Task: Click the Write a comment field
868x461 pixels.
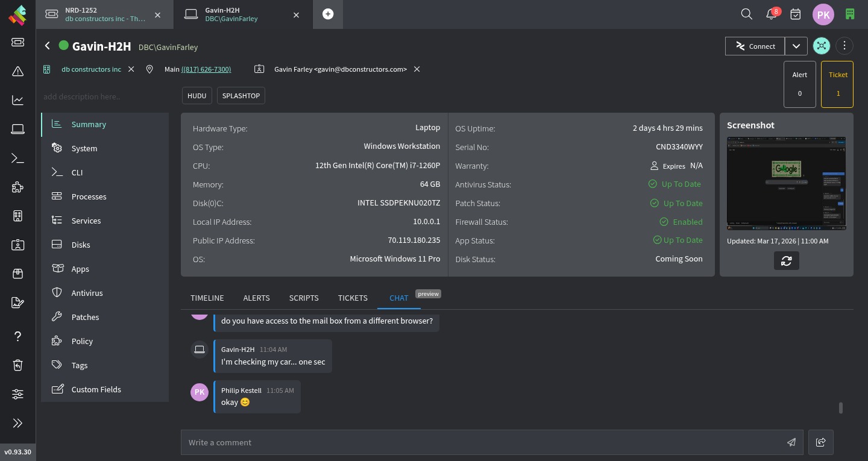Action: 482,442
